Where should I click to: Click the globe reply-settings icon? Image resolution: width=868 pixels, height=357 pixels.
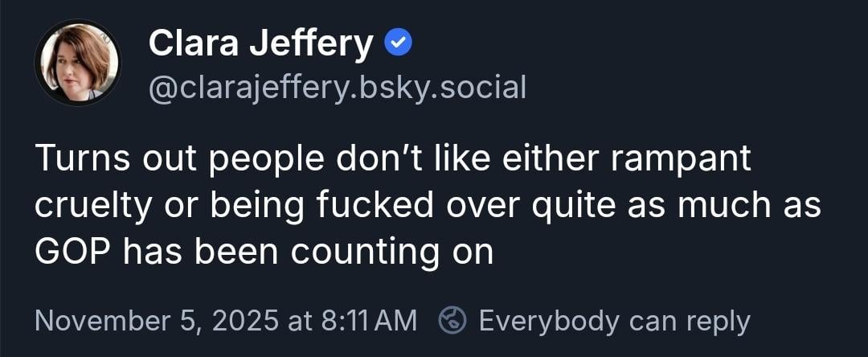(452, 321)
